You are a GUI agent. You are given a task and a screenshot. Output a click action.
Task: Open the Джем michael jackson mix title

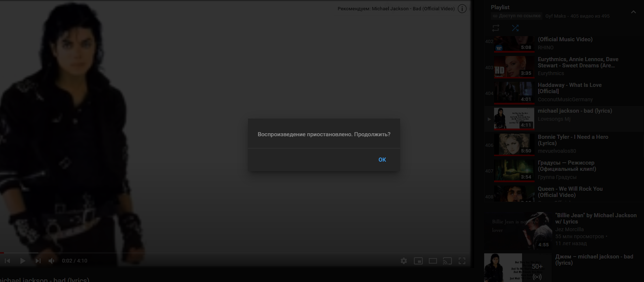[x=594, y=260]
